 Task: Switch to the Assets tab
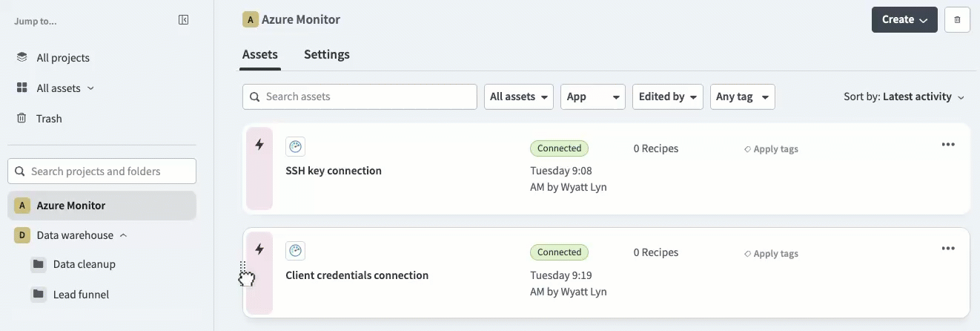pos(260,54)
